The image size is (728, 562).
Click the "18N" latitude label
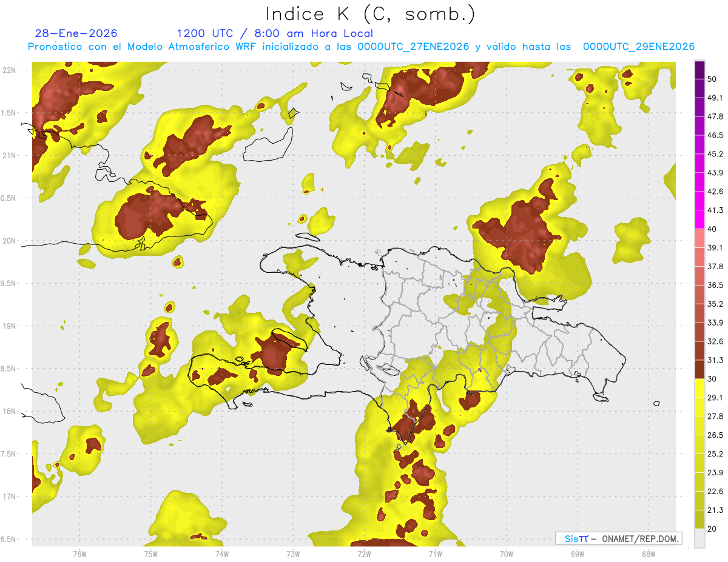click(x=10, y=412)
